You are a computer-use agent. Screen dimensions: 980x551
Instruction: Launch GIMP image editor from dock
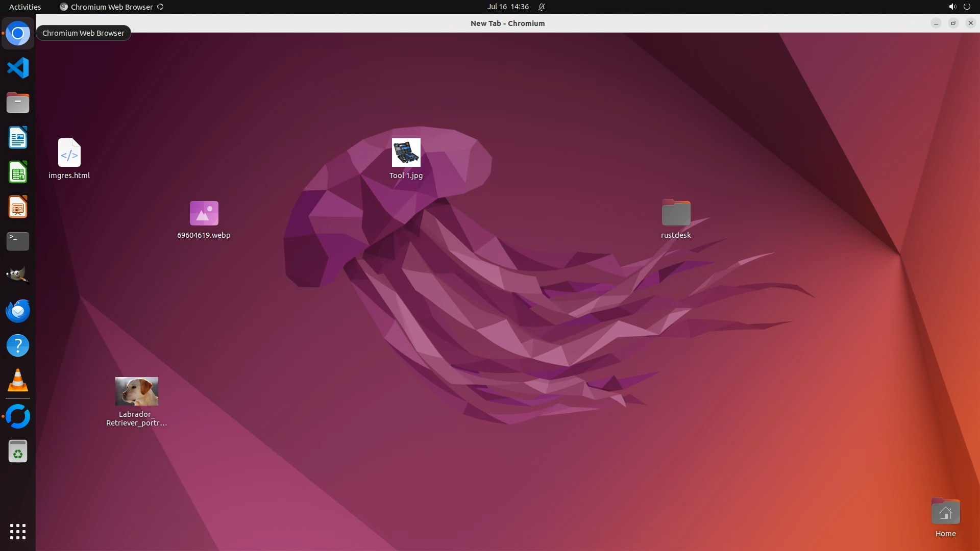(18, 275)
